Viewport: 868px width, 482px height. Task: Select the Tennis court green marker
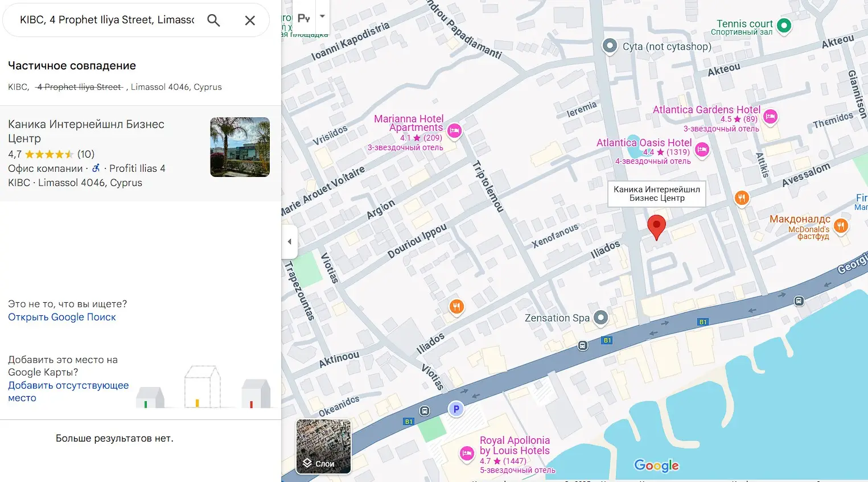784,25
